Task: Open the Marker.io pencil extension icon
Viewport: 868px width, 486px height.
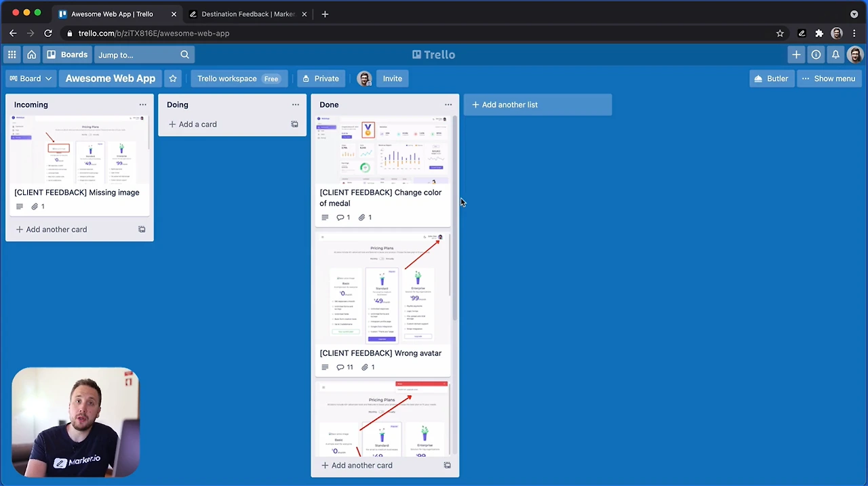Action: 802,33
